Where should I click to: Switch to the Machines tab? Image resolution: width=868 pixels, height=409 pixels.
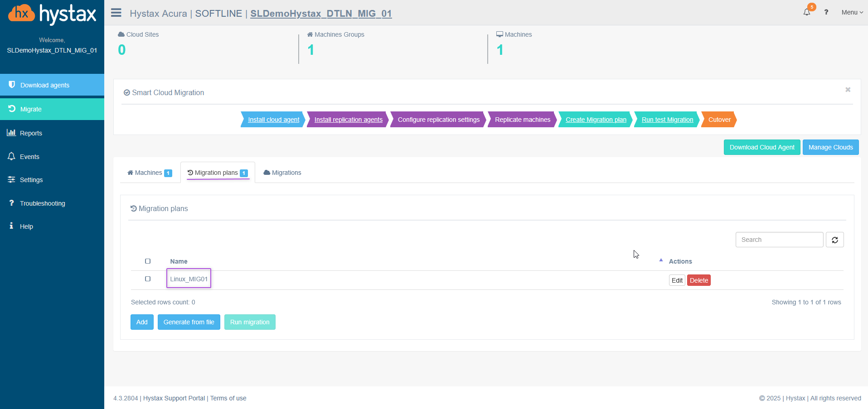(149, 173)
